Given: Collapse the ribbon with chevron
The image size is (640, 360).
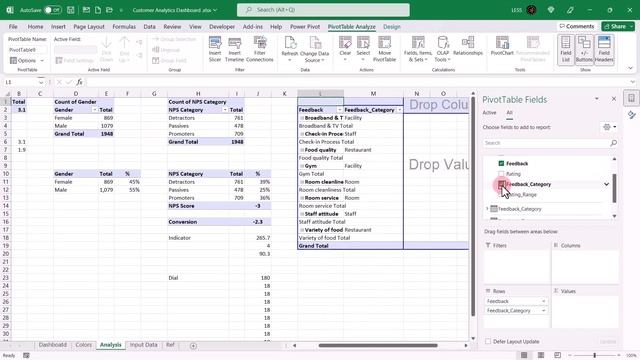Looking at the screenshot, I should (x=630, y=68).
